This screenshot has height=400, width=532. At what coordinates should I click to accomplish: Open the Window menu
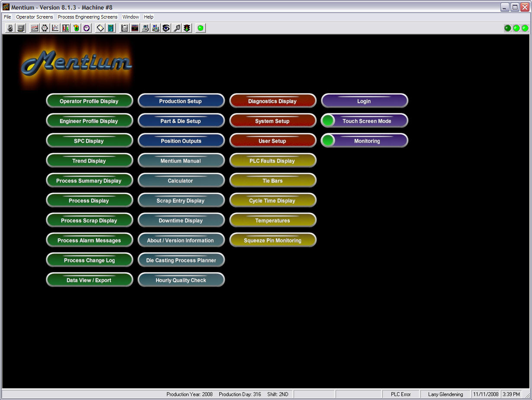(131, 17)
